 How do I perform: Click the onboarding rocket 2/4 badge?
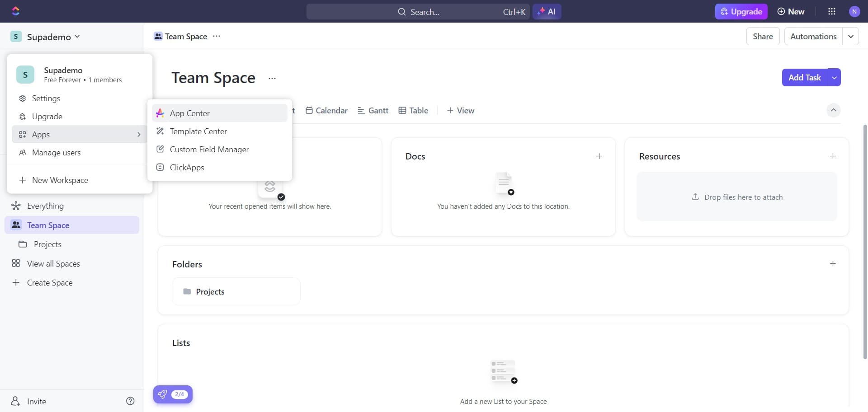pyautogui.click(x=173, y=394)
